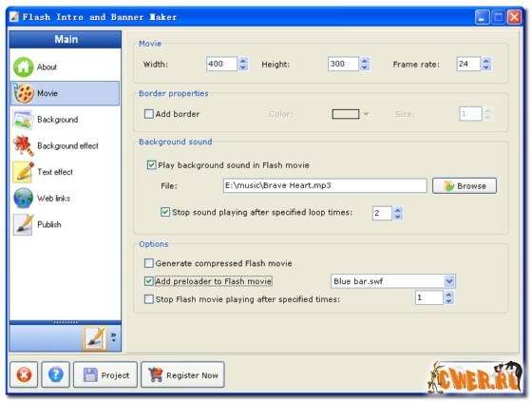Open the Background effect icon
The height and width of the screenshot is (401, 532).
point(23,146)
